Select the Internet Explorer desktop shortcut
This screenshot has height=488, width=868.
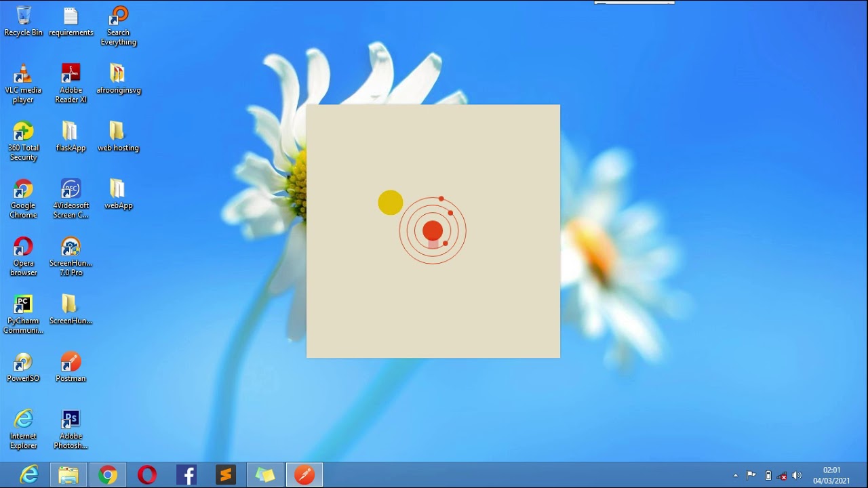click(23, 429)
